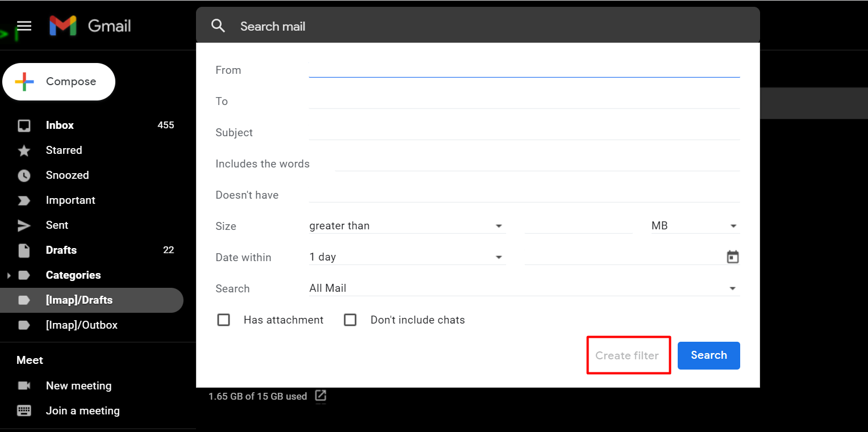Open the Size 'greater than' dropdown
This screenshot has width=868, height=432.
[407, 226]
